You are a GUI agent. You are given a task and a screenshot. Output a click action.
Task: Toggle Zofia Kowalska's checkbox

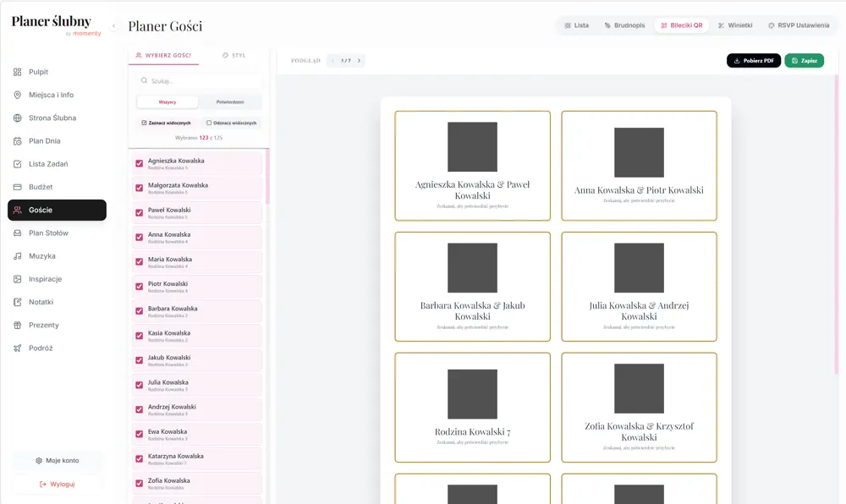point(139,482)
